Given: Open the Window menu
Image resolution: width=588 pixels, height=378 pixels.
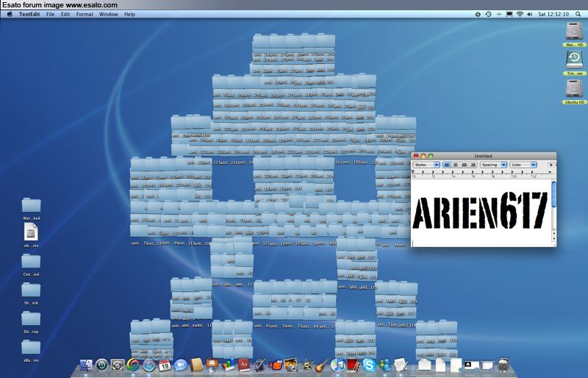Looking at the screenshot, I should 108,14.
